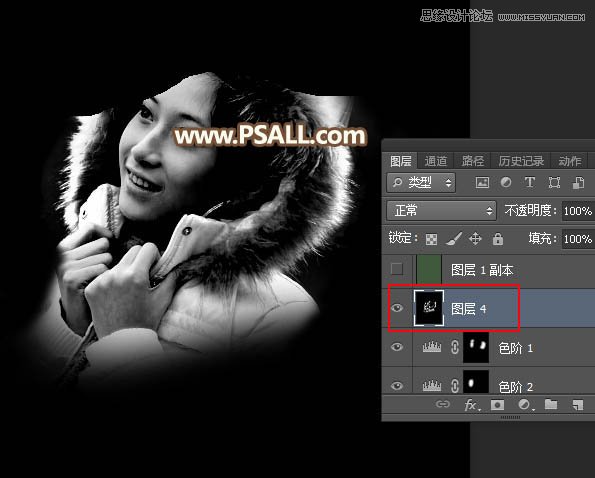This screenshot has width=595, height=478.
Task: Filter layers by adjustment layers icon
Action: [x=506, y=182]
